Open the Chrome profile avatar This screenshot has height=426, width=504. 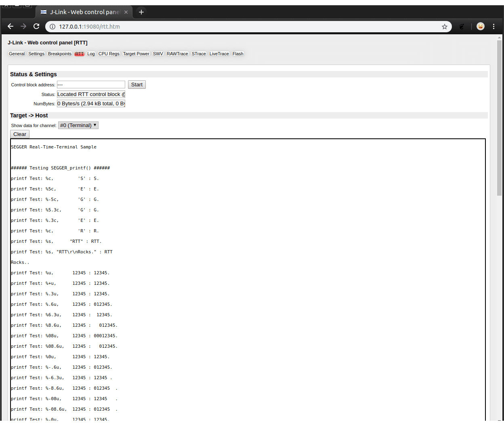coord(481,27)
